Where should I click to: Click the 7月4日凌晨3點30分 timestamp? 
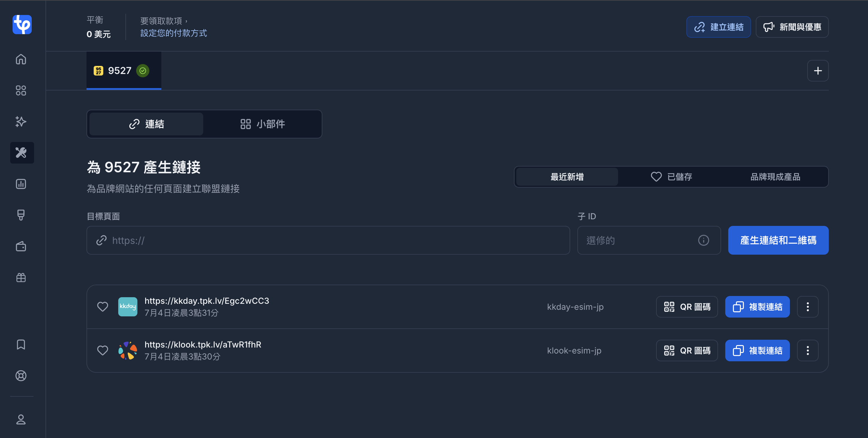tap(182, 357)
